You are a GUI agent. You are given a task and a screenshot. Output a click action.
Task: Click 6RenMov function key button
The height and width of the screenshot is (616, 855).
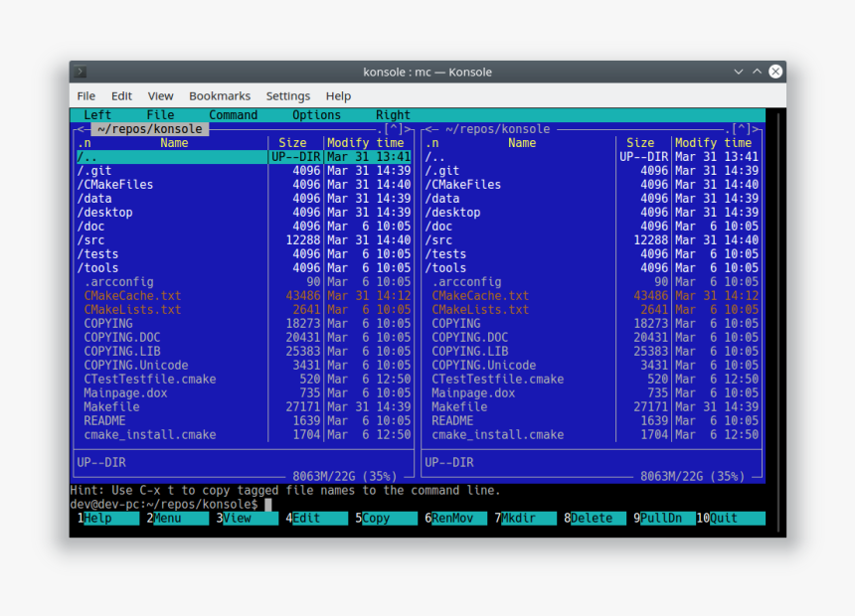456,518
